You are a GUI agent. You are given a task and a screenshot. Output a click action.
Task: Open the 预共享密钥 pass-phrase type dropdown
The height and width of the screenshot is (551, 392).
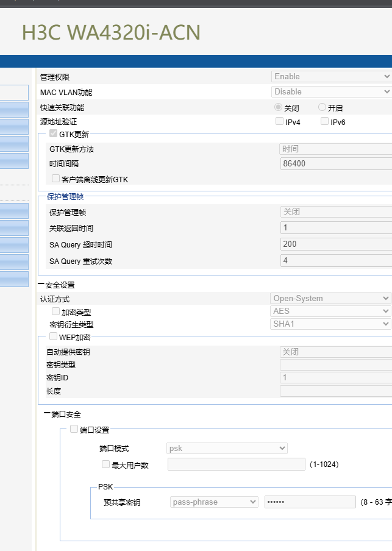214,502
